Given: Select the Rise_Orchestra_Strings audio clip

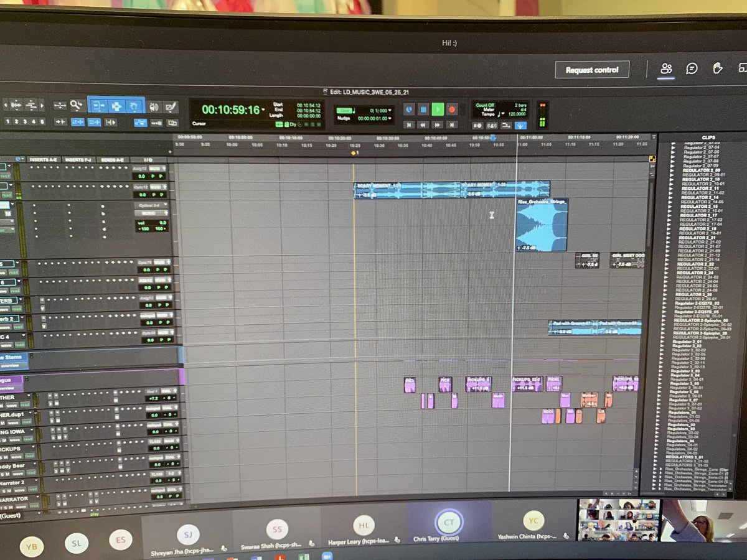Looking at the screenshot, I should [541, 224].
